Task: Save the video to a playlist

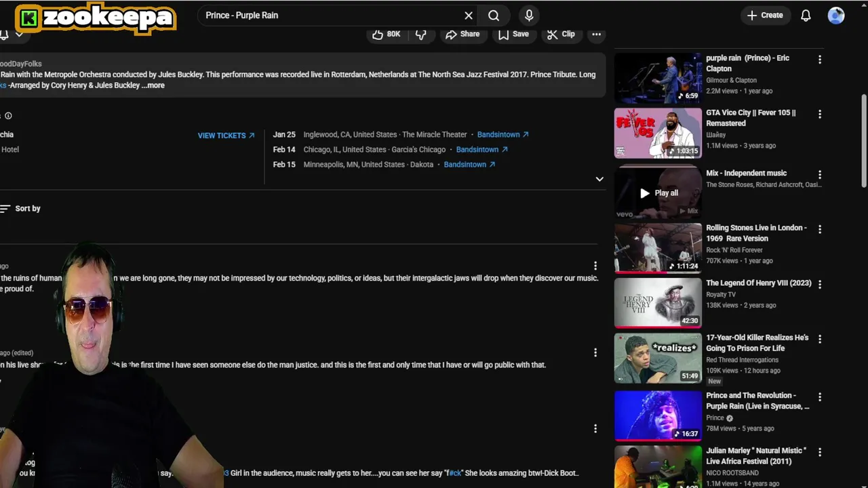Action: (513, 34)
